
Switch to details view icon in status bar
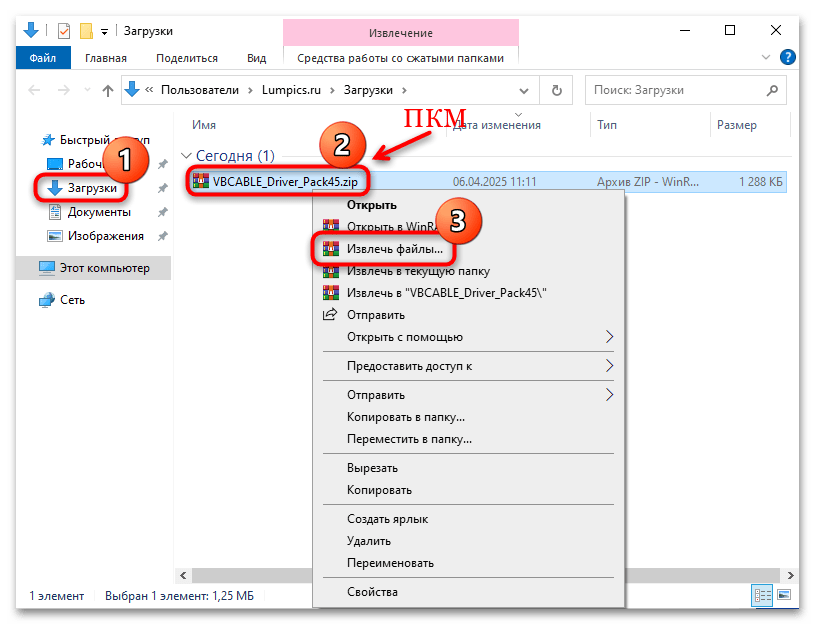[x=762, y=595]
